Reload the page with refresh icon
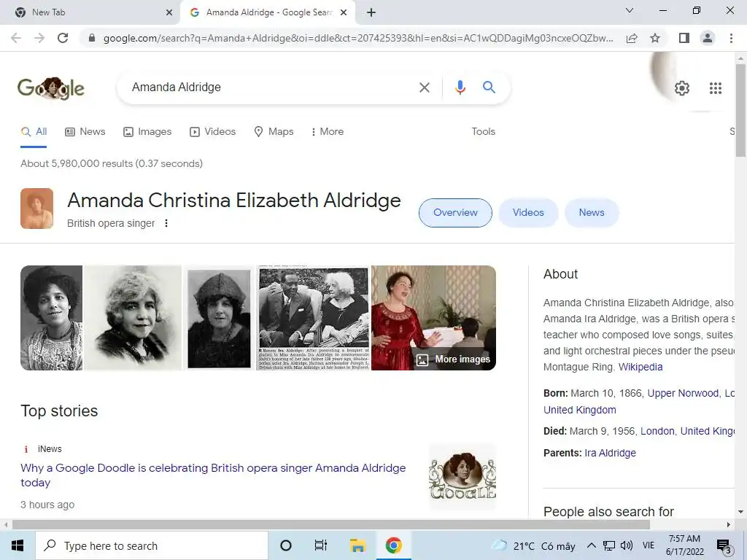747x560 pixels. point(63,38)
